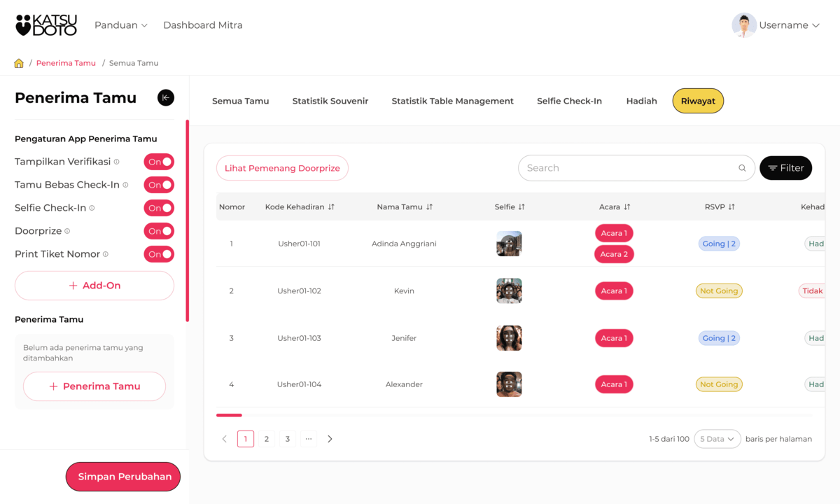Switch to Statistik Souvenir tab
The image size is (840, 504).
[330, 101]
